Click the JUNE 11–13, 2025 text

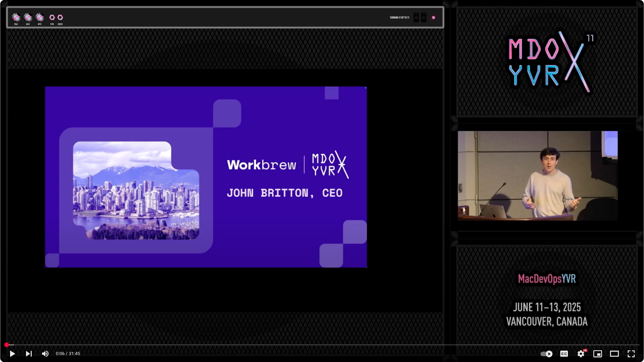tap(547, 307)
